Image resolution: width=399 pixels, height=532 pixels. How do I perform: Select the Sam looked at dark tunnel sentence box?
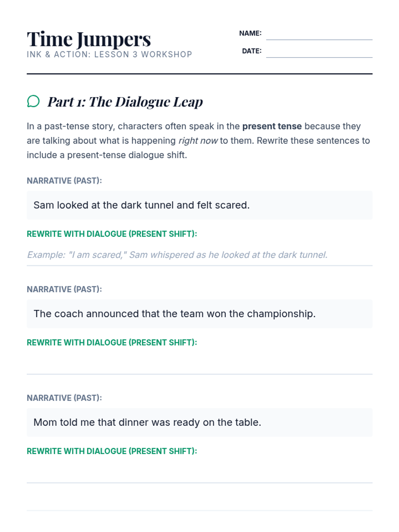(199, 205)
